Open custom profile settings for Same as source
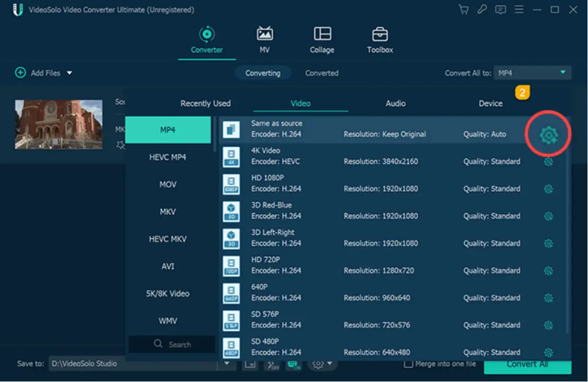The width and height of the screenshot is (588, 382). [x=548, y=134]
